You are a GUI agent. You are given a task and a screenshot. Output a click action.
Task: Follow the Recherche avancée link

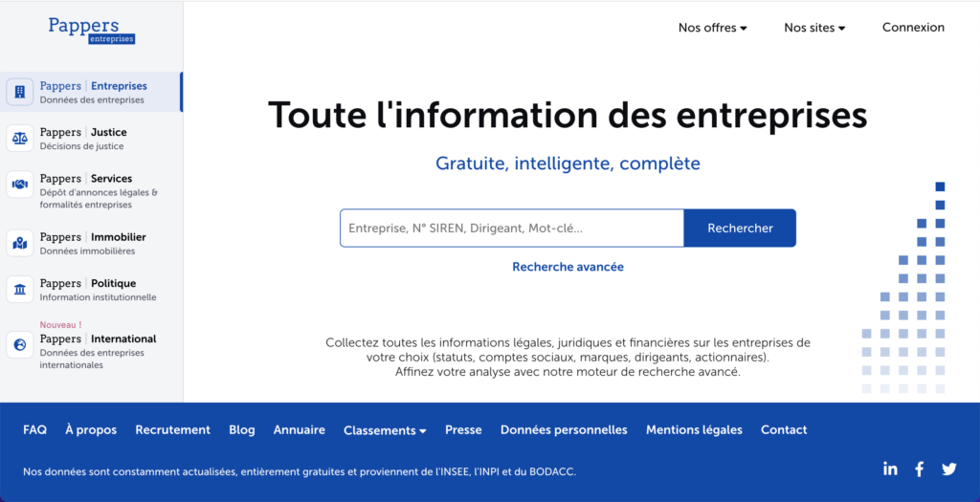pos(568,267)
